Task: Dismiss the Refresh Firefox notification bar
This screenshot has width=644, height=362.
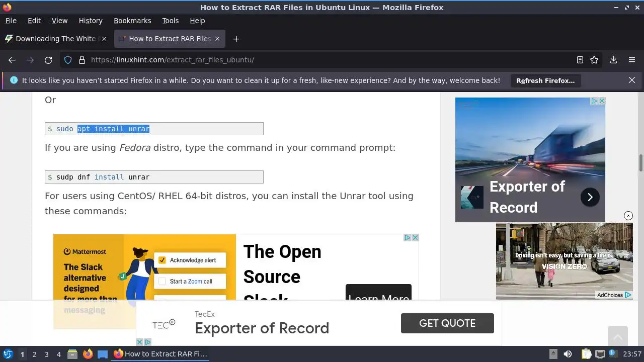Action: click(632, 80)
